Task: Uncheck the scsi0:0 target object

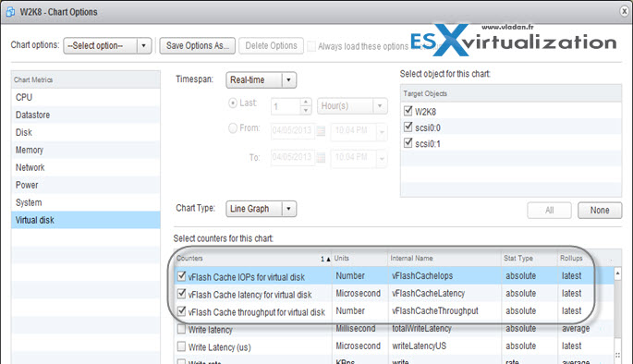Action: (x=408, y=127)
